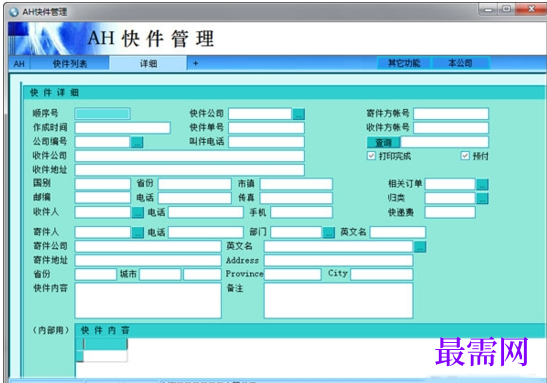
Task: Select first empty row in 快件内容 grid
Action: point(105,356)
